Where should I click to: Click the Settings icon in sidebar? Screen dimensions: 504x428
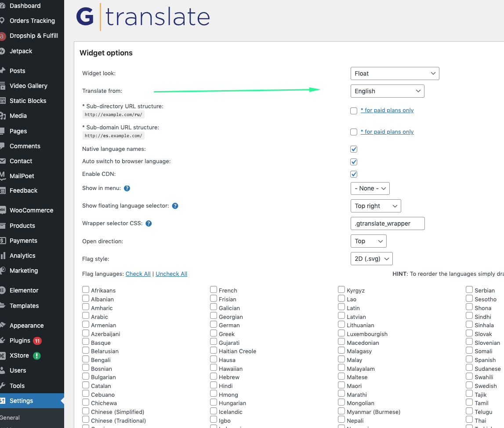3,401
